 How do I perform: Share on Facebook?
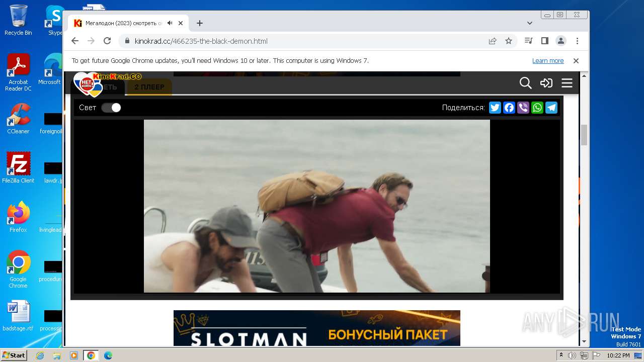(x=509, y=108)
